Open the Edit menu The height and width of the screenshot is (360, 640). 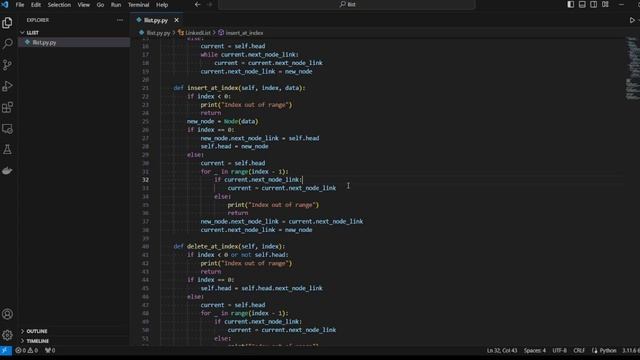click(36, 5)
